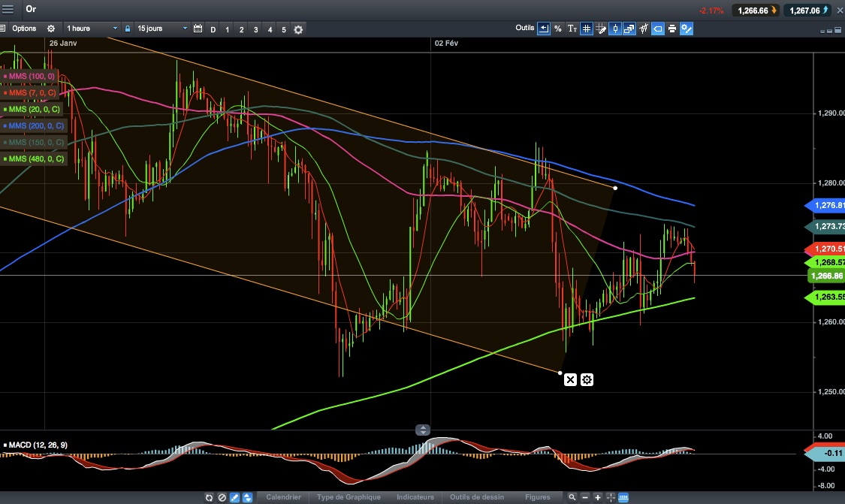Click the MMS (200, 0, C) legend label

click(x=33, y=125)
